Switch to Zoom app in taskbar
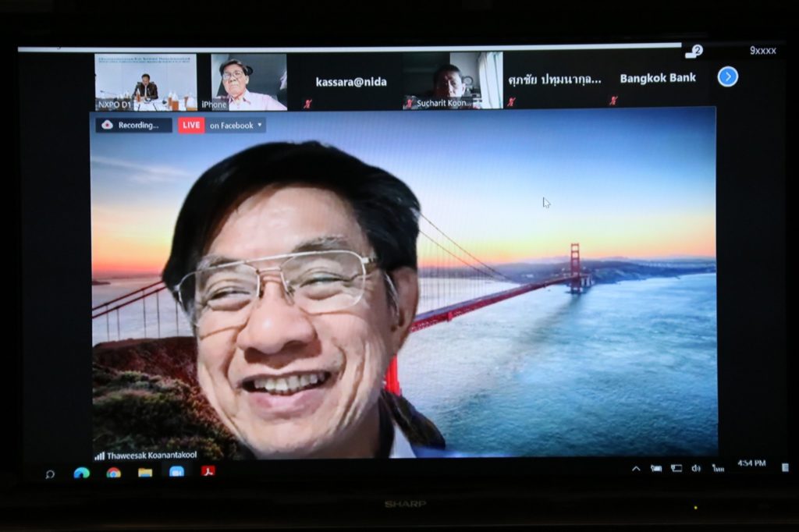 pos(176,471)
